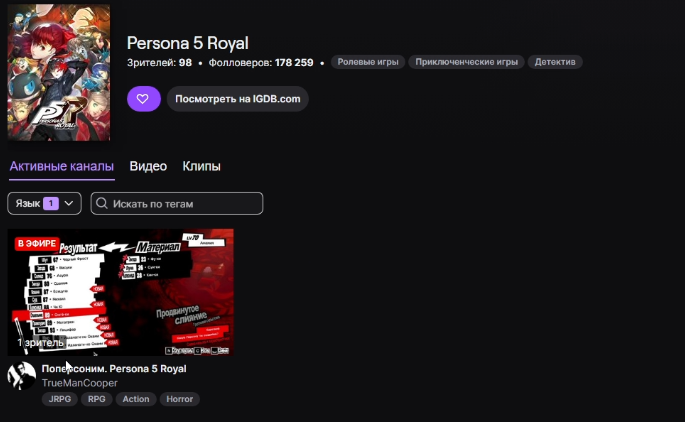Image resolution: width=685 pixels, height=422 pixels.
Task: Click the JRPG stream tag
Action: (60, 399)
